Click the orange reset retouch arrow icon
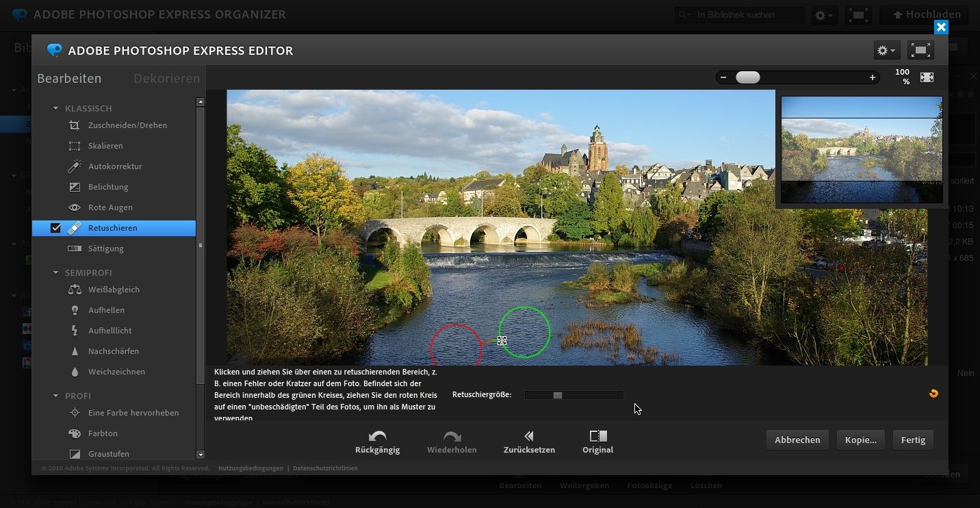This screenshot has height=508, width=980. tap(933, 394)
